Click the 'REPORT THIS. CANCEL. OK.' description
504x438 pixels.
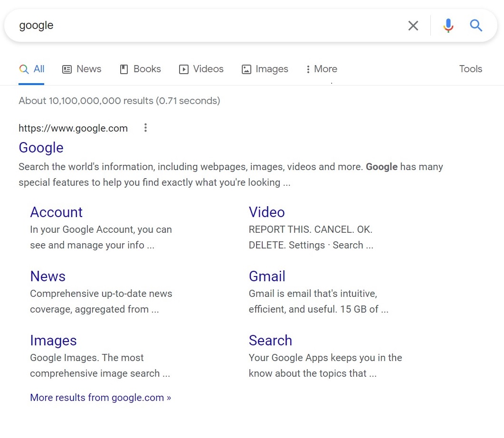point(311,237)
